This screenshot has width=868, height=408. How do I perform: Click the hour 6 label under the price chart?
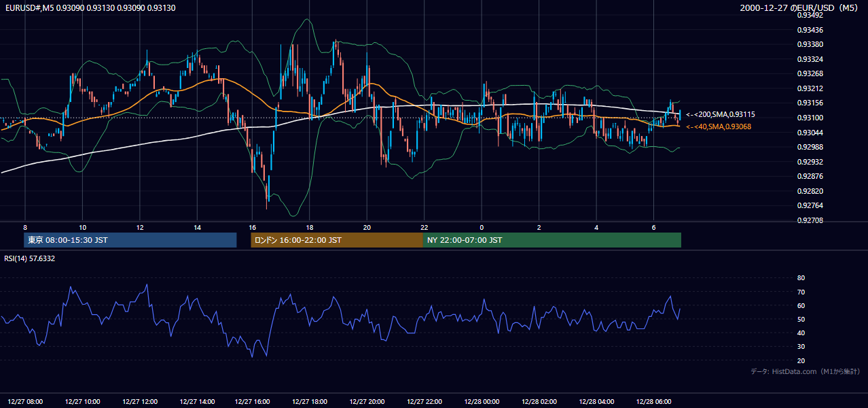(x=653, y=227)
